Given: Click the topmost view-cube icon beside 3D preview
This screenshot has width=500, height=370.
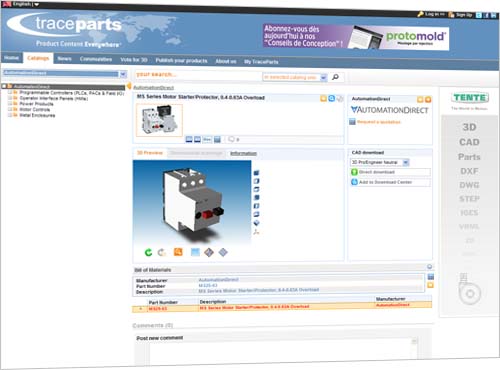Looking at the screenshot, I should tap(256, 173).
